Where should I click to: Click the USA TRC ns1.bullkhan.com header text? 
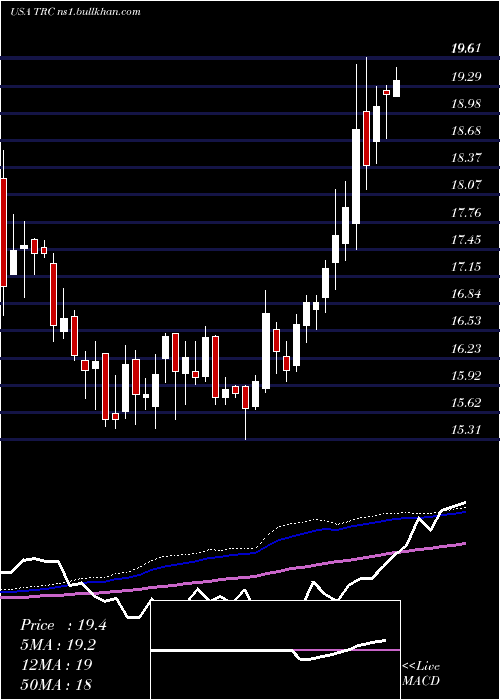pos(75,12)
